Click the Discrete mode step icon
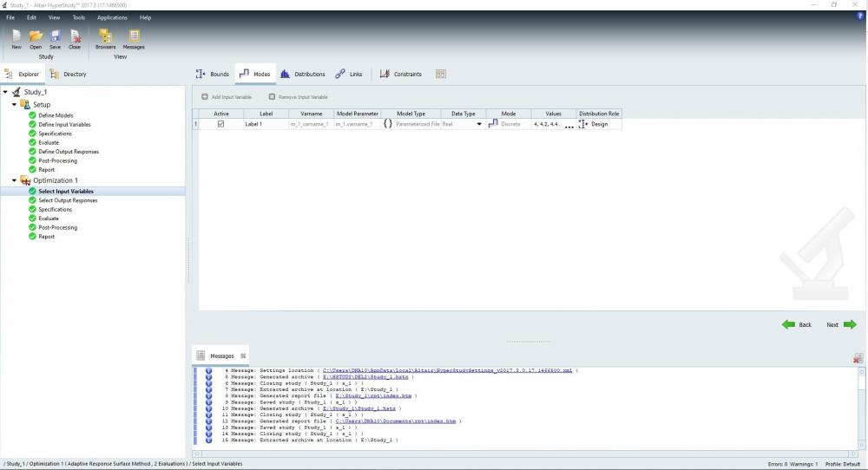Viewport: 868px width, 470px height. coord(493,124)
